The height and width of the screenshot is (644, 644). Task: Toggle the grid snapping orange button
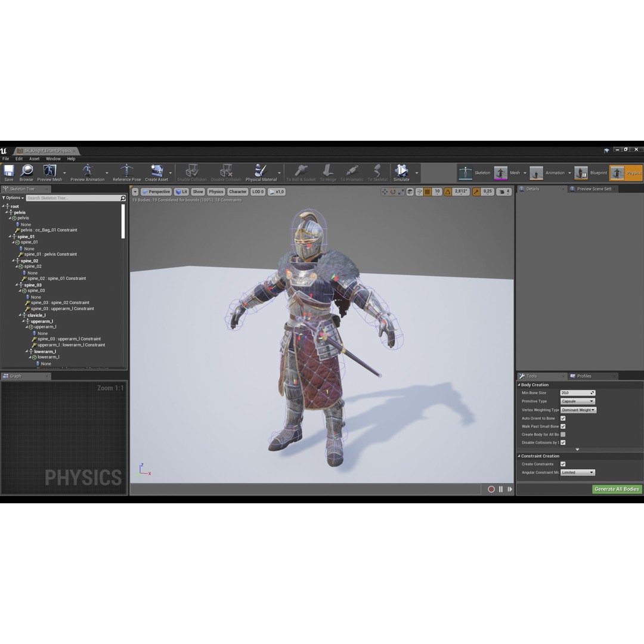pos(428,192)
